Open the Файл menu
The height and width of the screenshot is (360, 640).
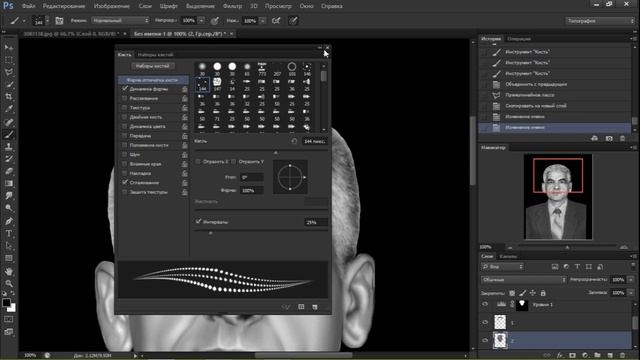pos(28,6)
